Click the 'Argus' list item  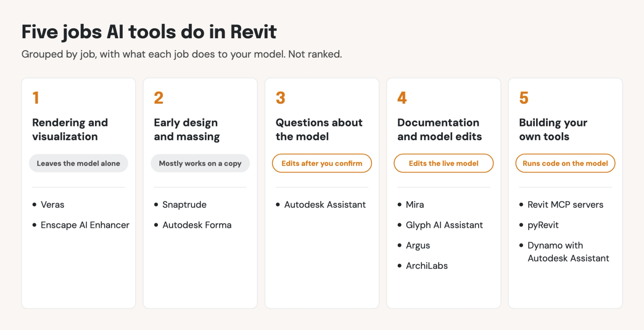tap(418, 246)
